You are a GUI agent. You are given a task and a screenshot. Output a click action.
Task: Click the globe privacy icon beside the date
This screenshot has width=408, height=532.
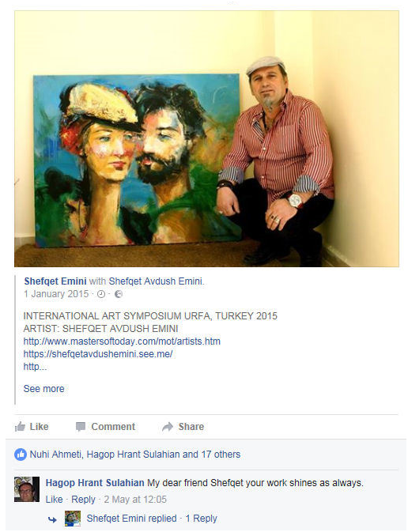pyautogui.click(x=118, y=294)
